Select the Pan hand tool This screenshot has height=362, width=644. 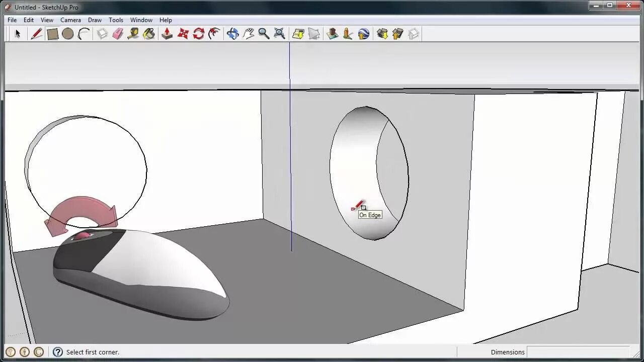coord(249,34)
